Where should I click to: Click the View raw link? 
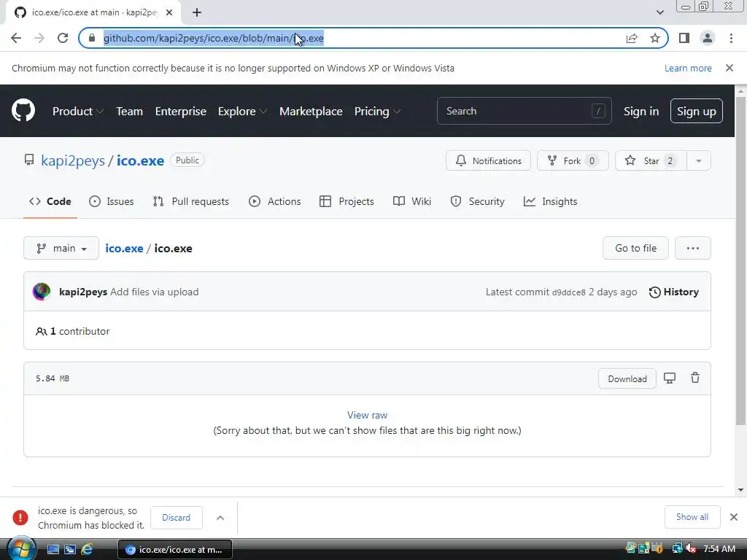(368, 415)
